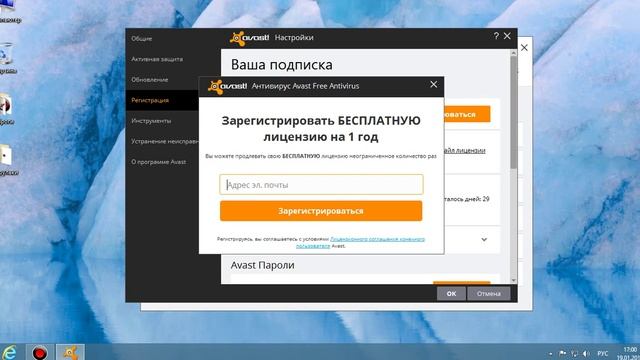The height and width of the screenshot is (360, 640).
Task: Close the Avast Настройки window
Action: (x=507, y=36)
